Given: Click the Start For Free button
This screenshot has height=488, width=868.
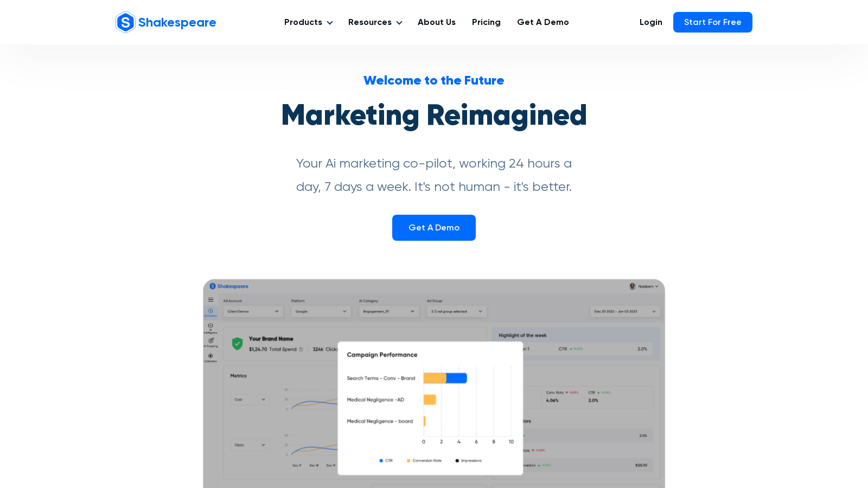Looking at the screenshot, I should click(713, 22).
